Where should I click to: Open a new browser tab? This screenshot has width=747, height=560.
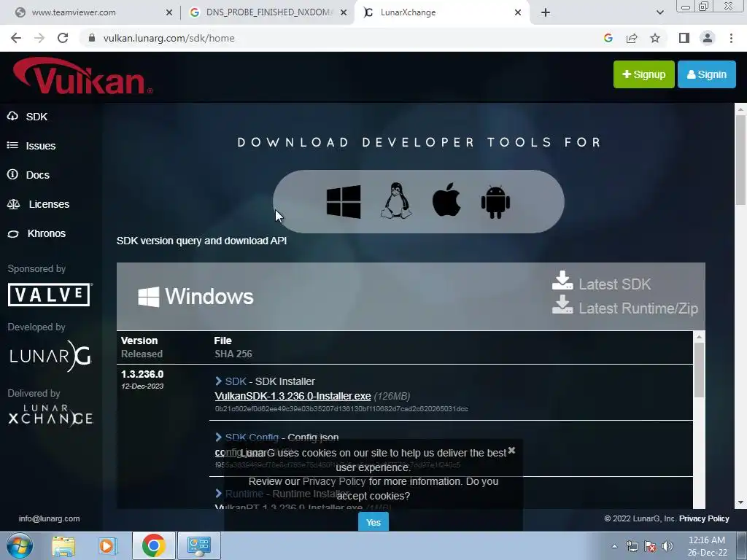[x=546, y=12]
